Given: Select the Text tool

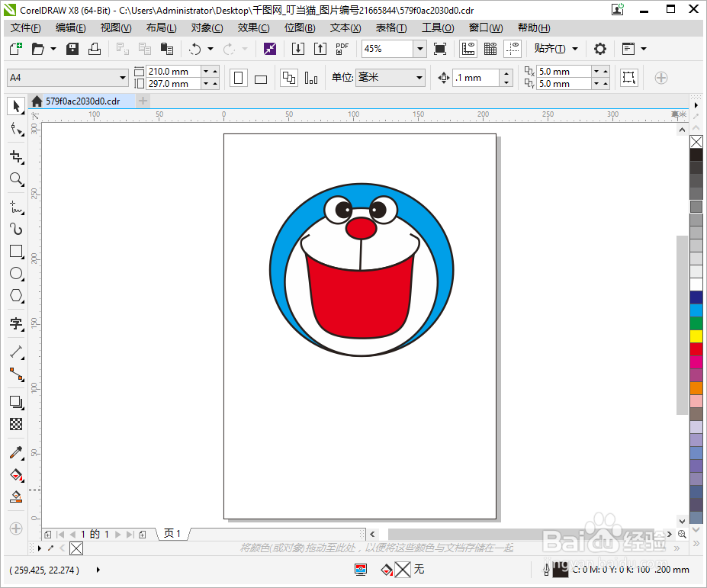Looking at the screenshot, I should (16, 323).
